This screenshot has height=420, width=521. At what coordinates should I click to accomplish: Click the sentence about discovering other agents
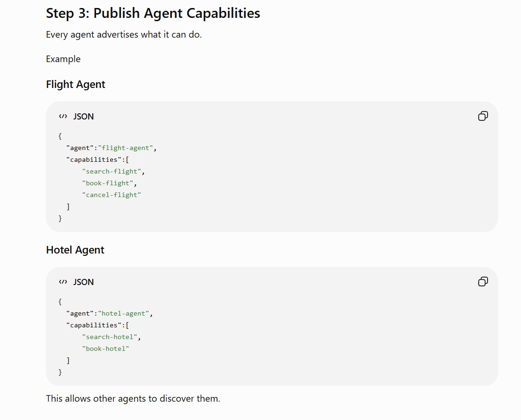[133, 398]
